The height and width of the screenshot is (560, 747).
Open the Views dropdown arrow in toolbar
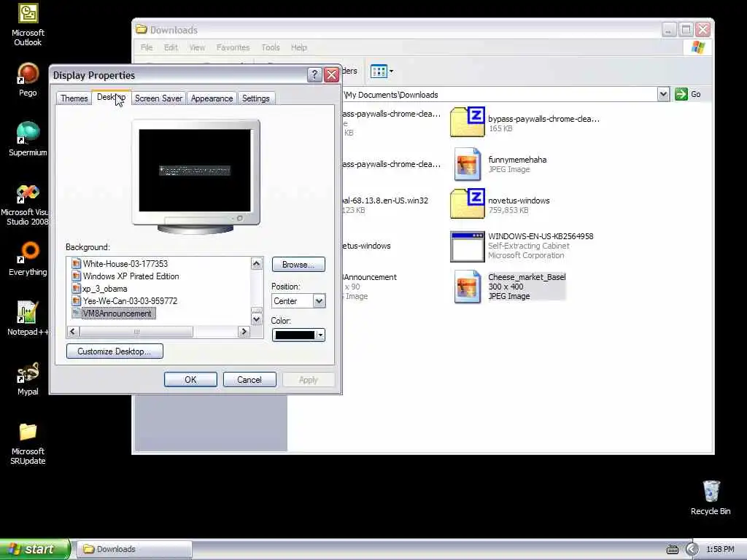click(392, 71)
